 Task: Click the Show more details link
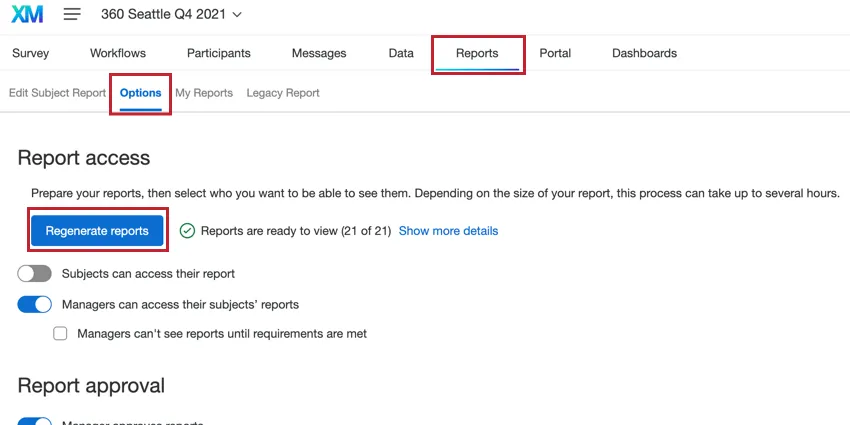click(x=448, y=231)
